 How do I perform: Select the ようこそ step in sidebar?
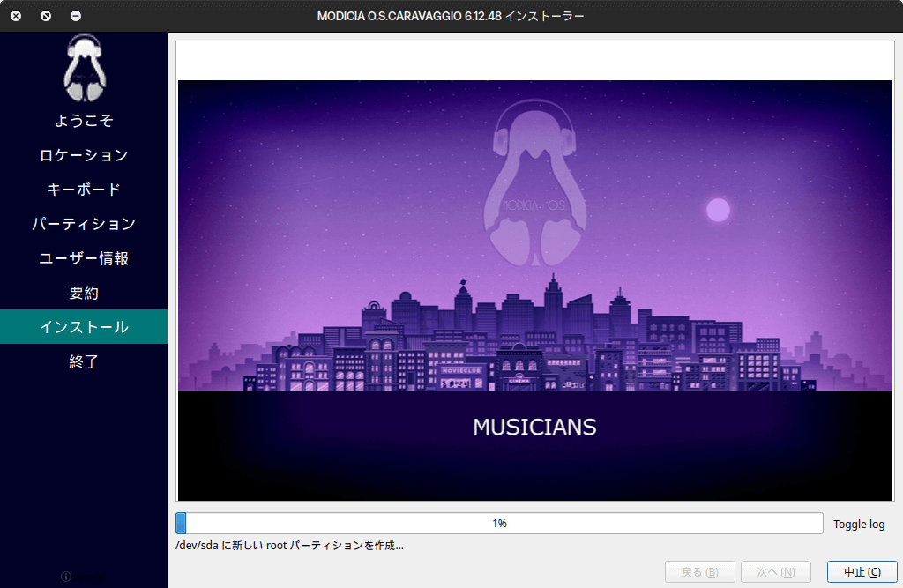(84, 121)
